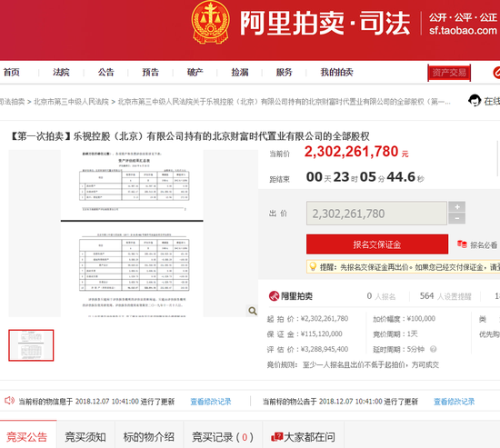Switch to the 竞买记录 (0) tab

(223, 437)
